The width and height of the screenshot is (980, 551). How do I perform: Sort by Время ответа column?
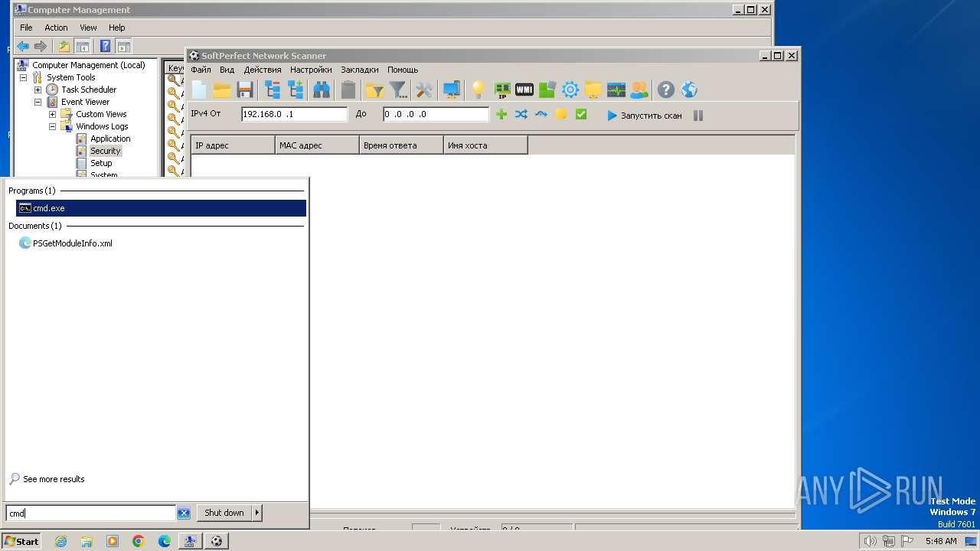coord(401,145)
